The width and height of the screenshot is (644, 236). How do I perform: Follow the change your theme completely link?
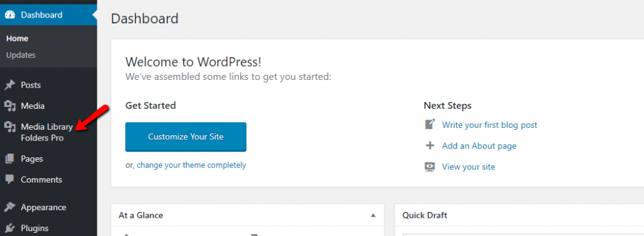[x=191, y=166]
